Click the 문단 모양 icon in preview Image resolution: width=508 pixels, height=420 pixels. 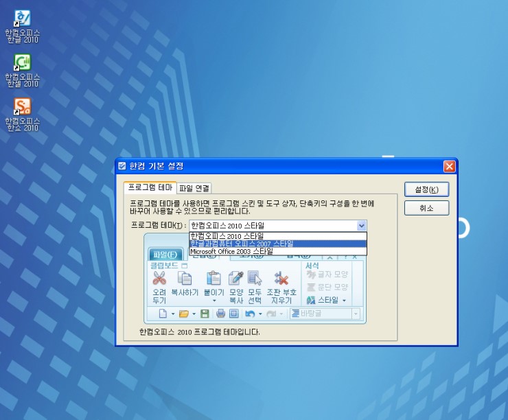[x=311, y=287]
